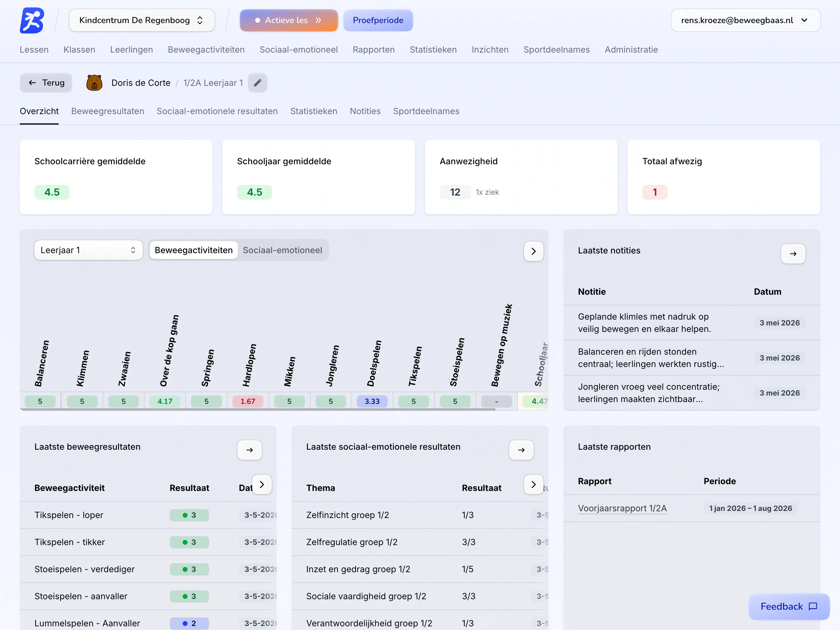840x630 pixels.
Task: Expand the Kindcentrum De Regenboog school selector
Action: pyautogui.click(x=142, y=20)
